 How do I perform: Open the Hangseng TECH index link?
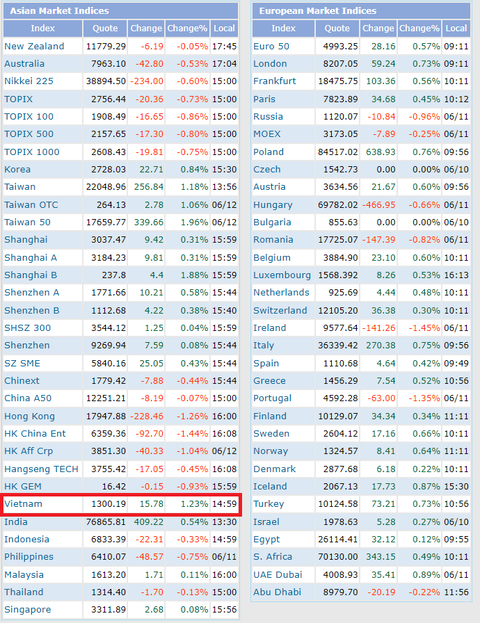coord(41,469)
